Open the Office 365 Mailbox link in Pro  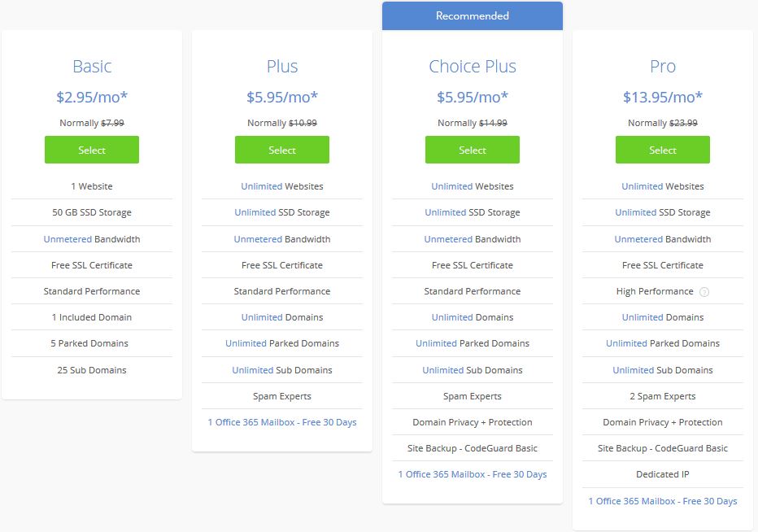(x=662, y=501)
